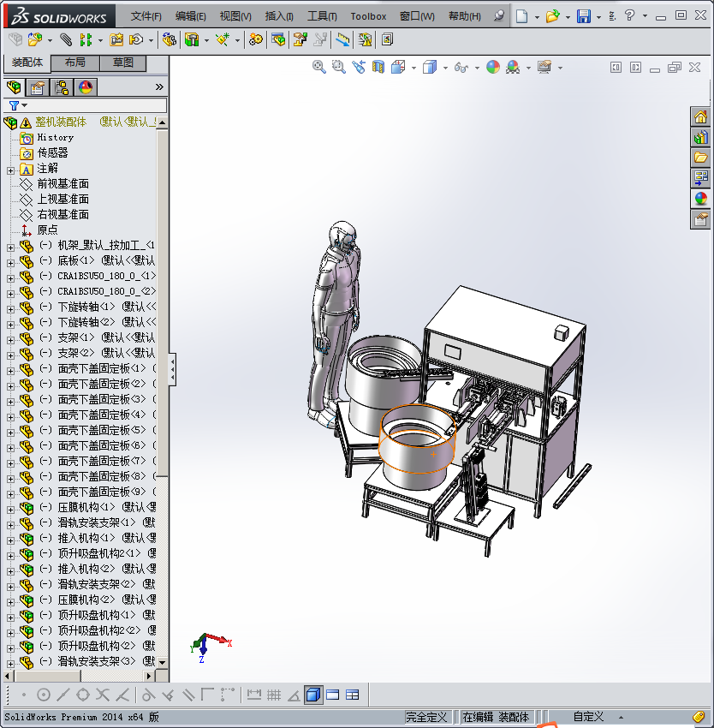Toggle shaded with edges display button
This screenshot has height=728, width=714.
click(x=313, y=695)
